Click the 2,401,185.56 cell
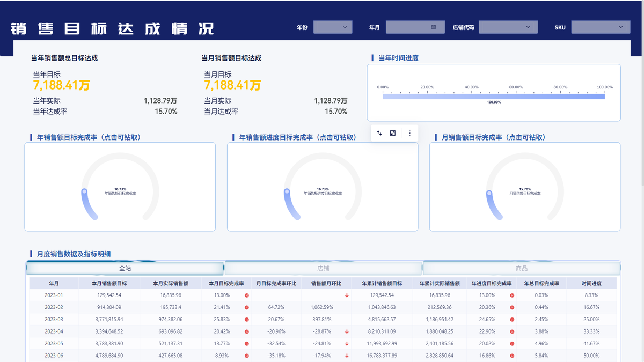Screen dimensions: 644x362 point(440,343)
